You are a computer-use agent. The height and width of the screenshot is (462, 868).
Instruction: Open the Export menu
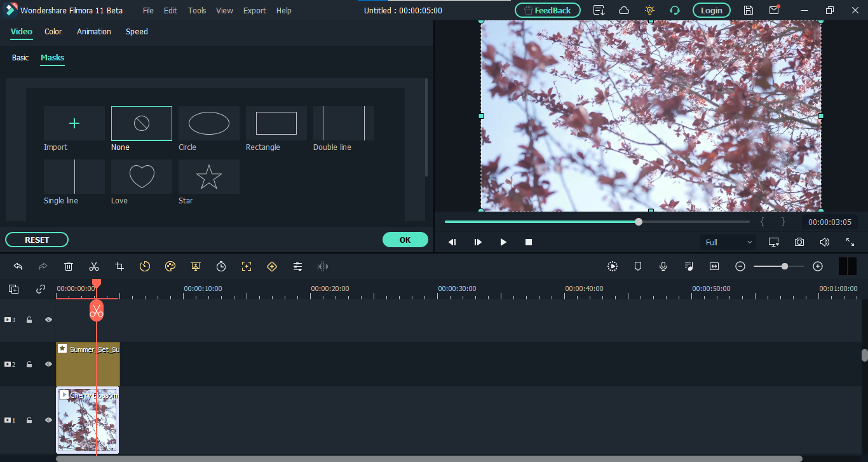point(255,10)
